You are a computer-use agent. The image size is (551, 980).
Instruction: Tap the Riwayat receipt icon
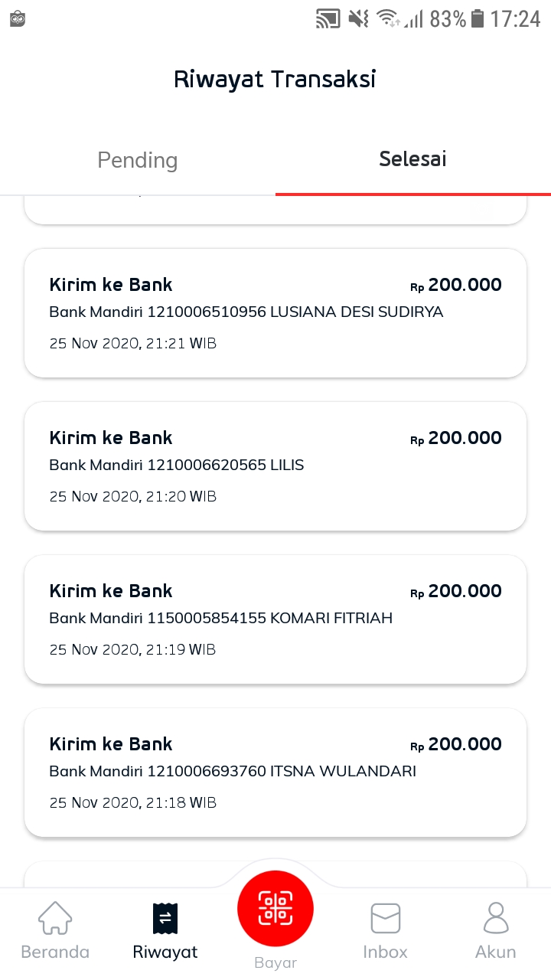(165, 918)
